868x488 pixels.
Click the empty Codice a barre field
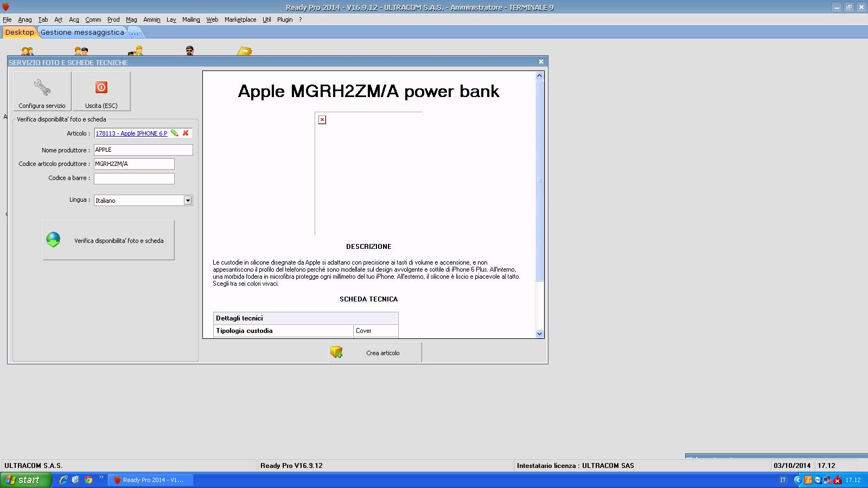coord(134,178)
